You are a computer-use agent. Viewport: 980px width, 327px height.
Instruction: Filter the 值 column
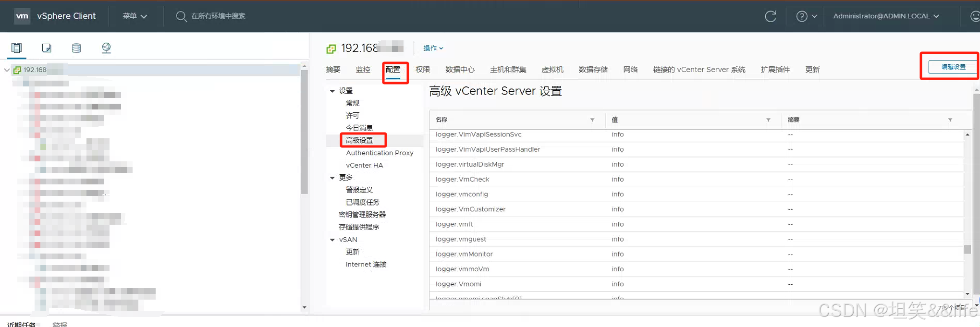click(769, 120)
